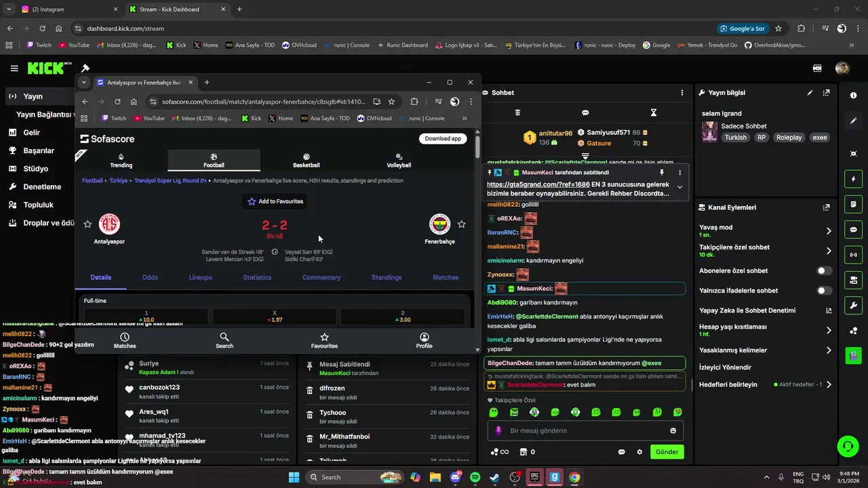Open Sofascore Search in bottom bar
This screenshot has height=488, width=868.
(x=224, y=341)
